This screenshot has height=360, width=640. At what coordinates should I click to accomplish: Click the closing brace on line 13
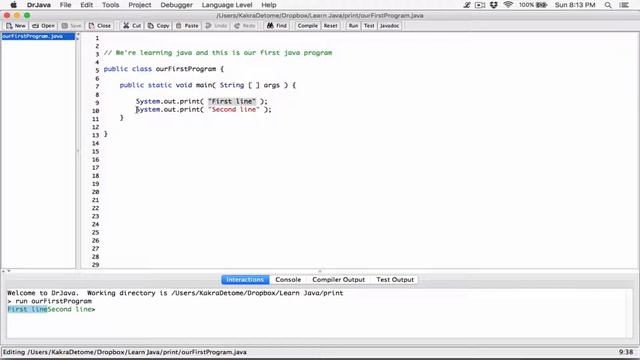point(106,134)
